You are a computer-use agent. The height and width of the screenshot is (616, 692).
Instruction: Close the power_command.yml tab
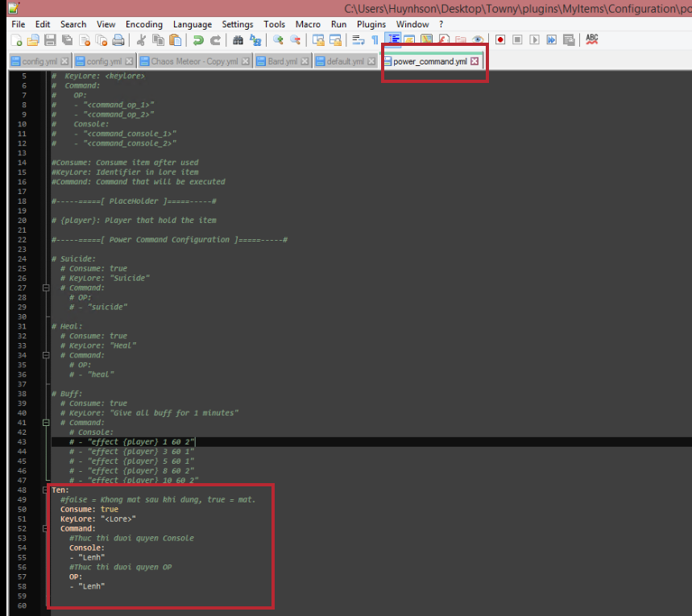474,61
